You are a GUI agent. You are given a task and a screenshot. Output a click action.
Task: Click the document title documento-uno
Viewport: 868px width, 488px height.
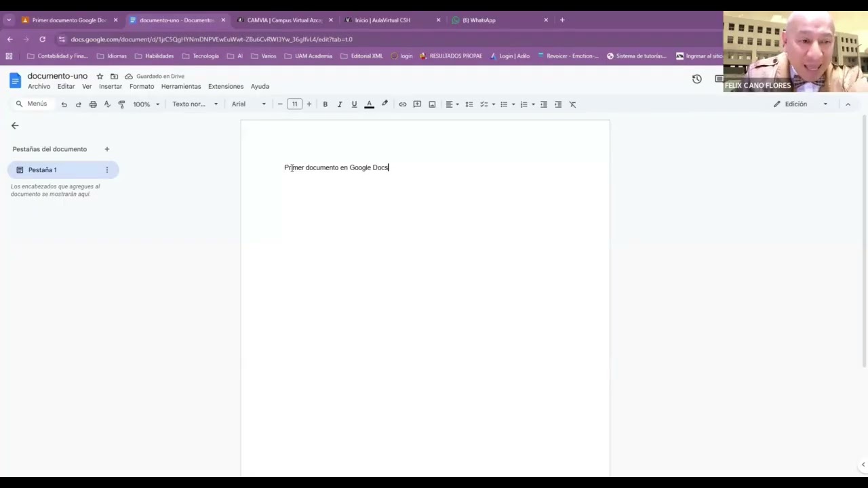coord(58,76)
